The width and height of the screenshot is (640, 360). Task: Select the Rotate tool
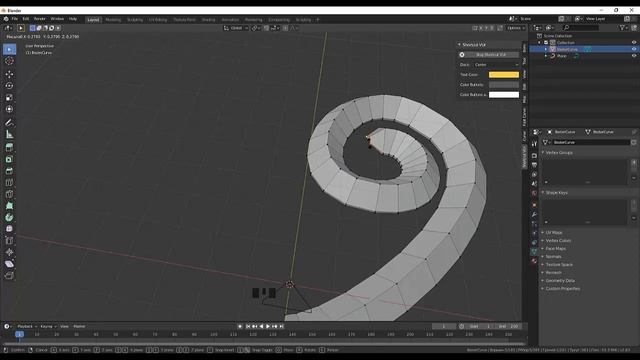[9, 86]
